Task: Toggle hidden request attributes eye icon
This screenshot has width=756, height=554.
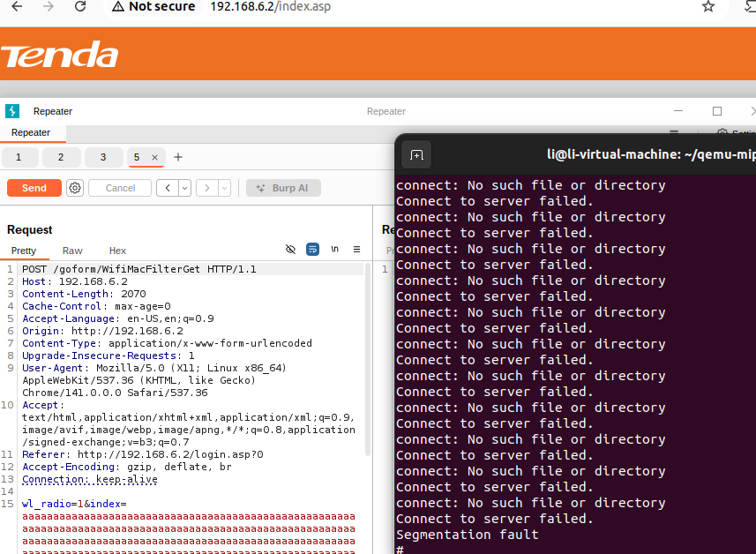Action: point(291,250)
